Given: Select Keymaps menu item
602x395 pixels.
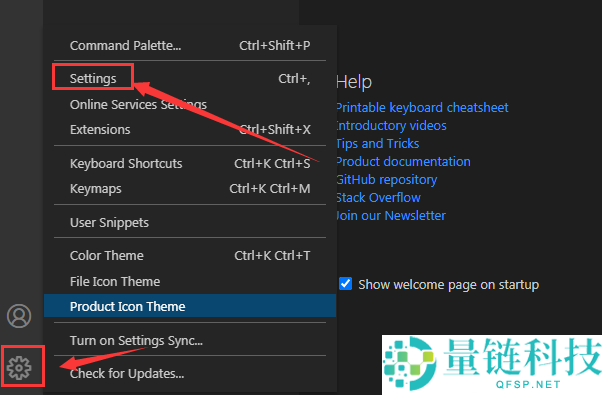Looking at the screenshot, I should pyautogui.click(x=190, y=189).
